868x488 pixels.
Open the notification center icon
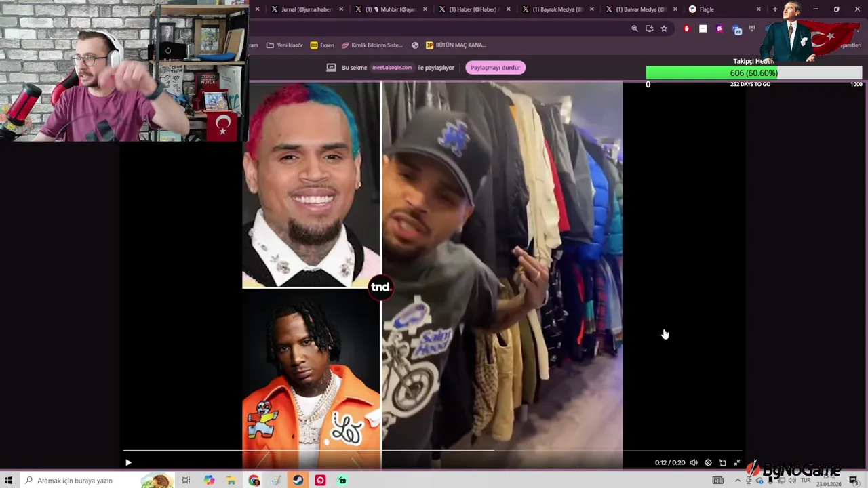tap(853, 481)
